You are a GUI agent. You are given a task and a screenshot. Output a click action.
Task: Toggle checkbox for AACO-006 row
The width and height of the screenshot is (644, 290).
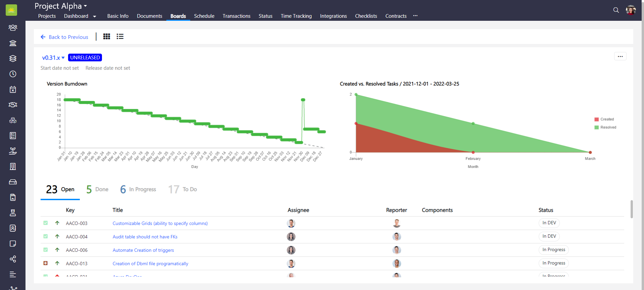[x=46, y=250]
